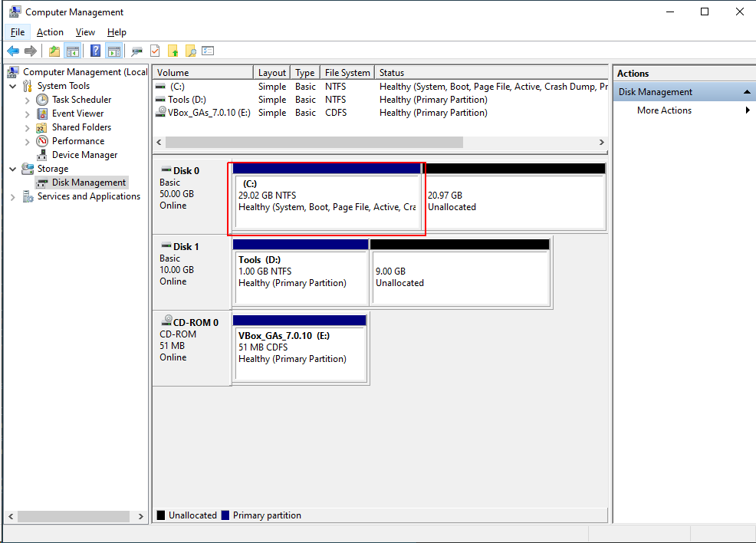Click the checklist icon at toolbar end

click(208, 51)
